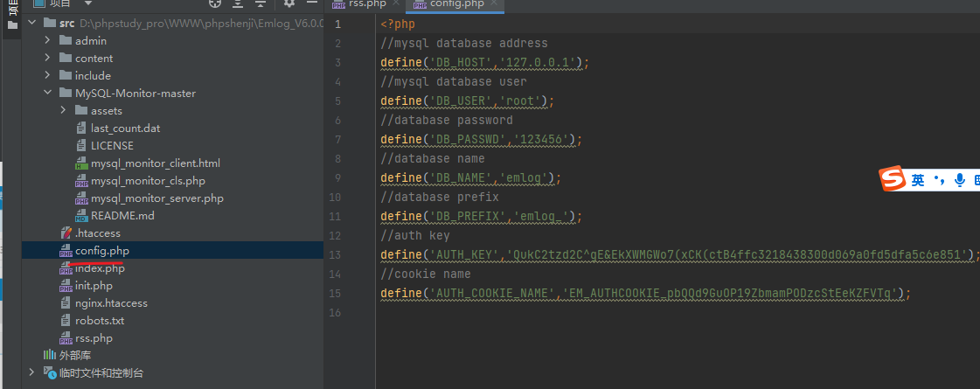Click the PHP icon beside init.php

[x=66, y=287]
